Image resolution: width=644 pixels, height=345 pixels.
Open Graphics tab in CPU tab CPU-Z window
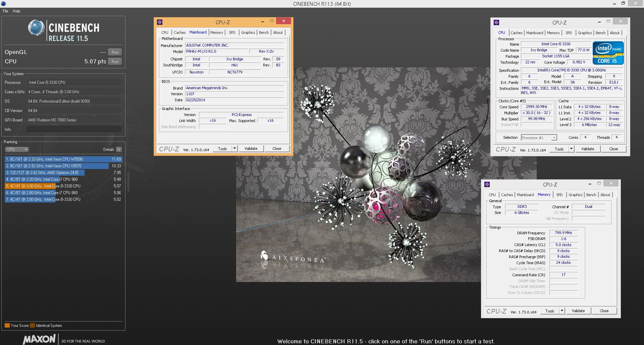click(x=585, y=33)
